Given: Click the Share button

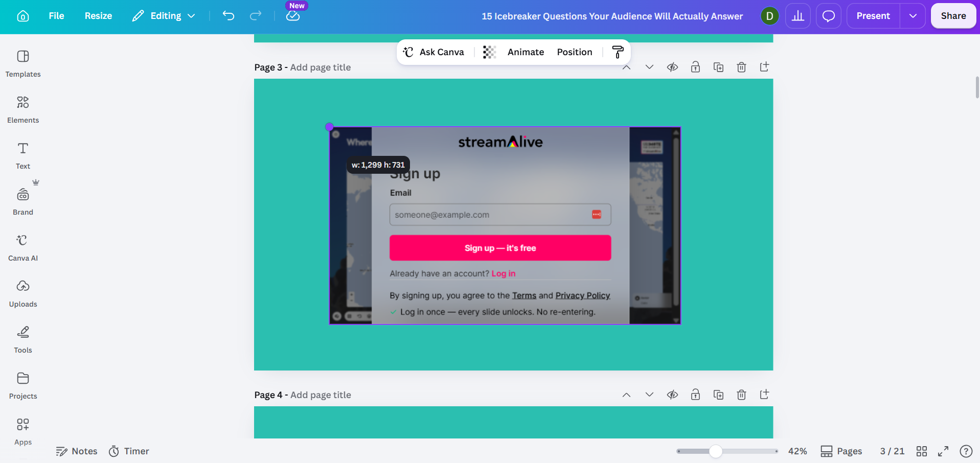Looking at the screenshot, I should point(953,16).
